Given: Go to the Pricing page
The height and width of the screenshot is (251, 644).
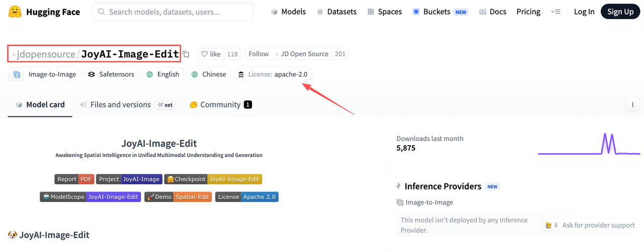Looking at the screenshot, I should point(528,12).
